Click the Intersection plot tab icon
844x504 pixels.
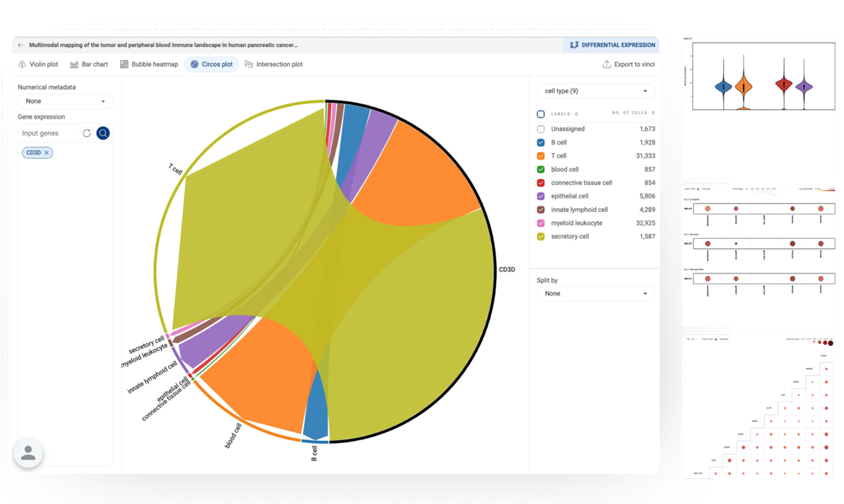click(250, 64)
